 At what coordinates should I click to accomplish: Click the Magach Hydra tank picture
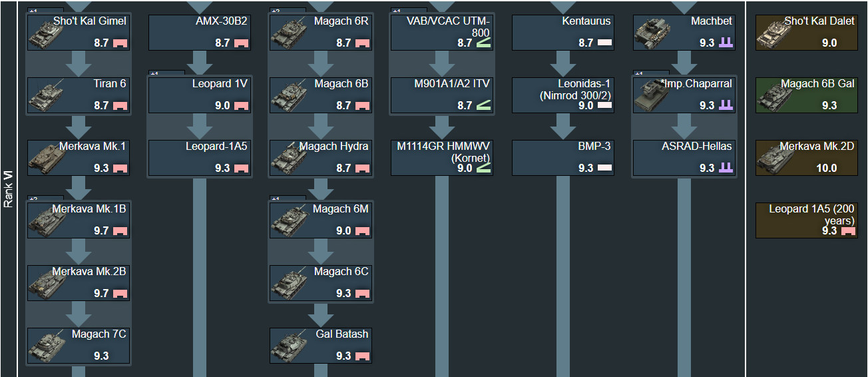[x=289, y=158]
